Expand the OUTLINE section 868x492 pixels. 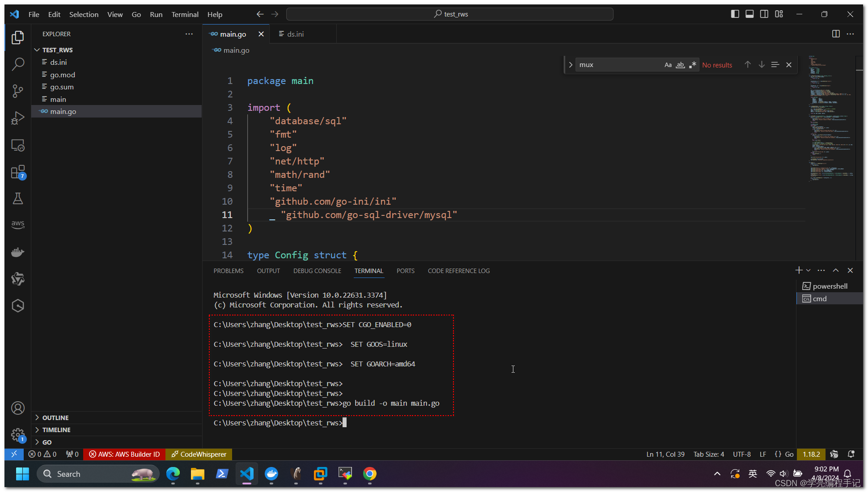pyautogui.click(x=55, y=417)
